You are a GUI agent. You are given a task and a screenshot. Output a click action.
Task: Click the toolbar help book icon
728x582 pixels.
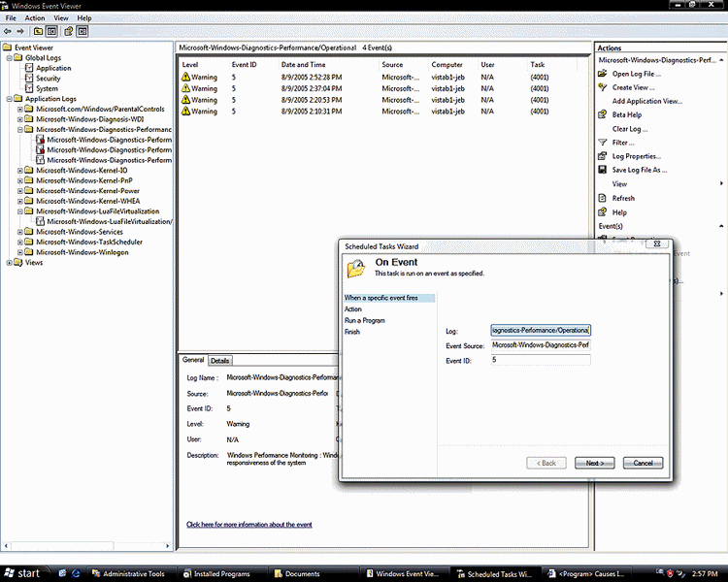(68, 32)
